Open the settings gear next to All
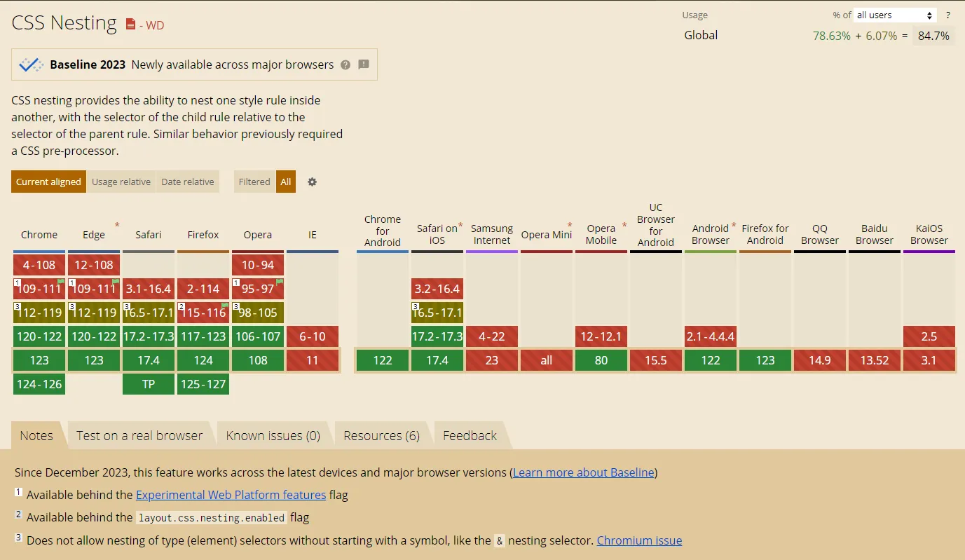Viewport: 965px width, 560px height. 313,182
